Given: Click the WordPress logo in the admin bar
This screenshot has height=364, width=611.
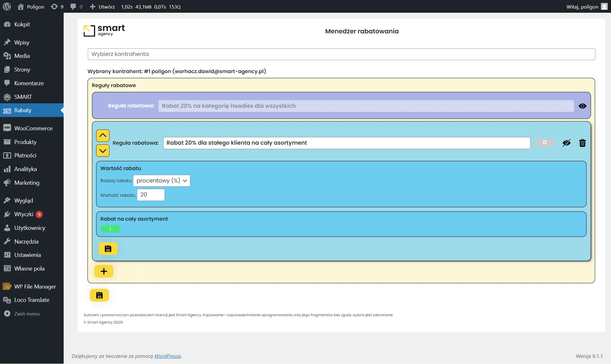Looking at the screenshot, I should (7, 7).
